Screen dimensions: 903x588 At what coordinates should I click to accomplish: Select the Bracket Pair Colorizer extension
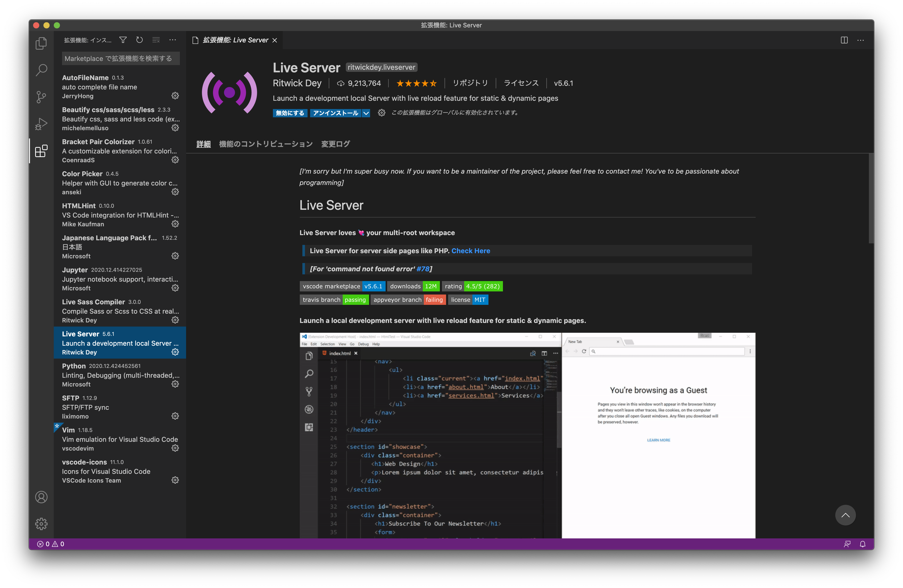[x=120, y=151]
